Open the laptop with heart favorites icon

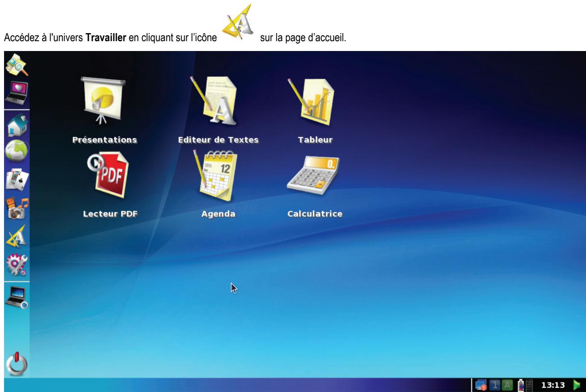tap(17, 93)
